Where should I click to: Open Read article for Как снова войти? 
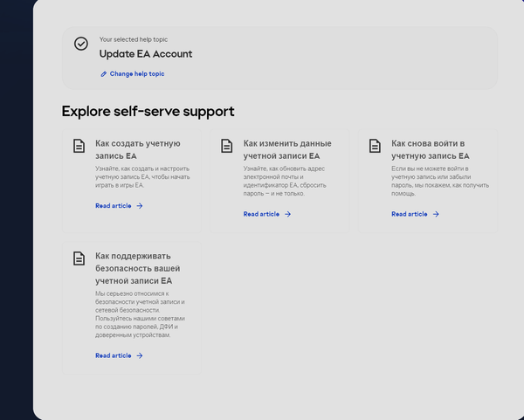[x=410, y=214]
